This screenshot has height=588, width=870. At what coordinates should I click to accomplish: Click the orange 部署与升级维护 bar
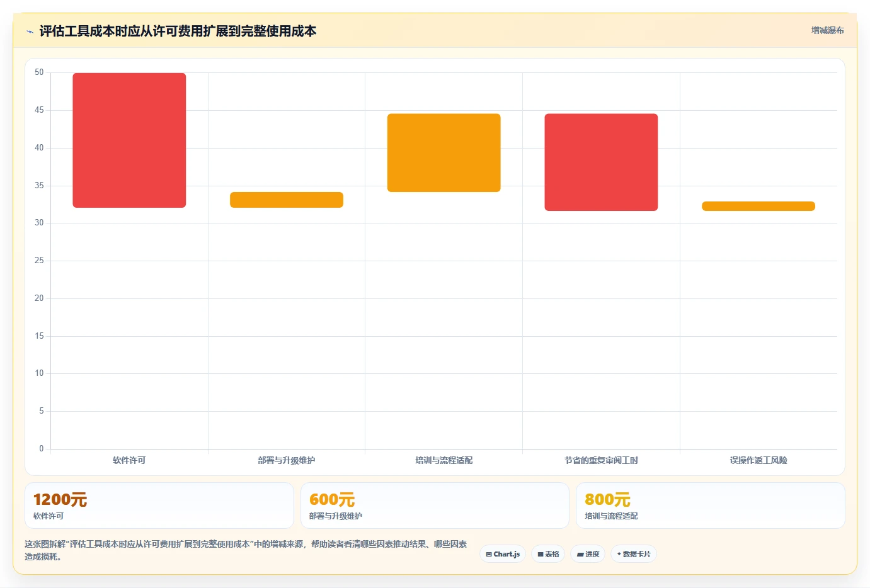(287, 200)
